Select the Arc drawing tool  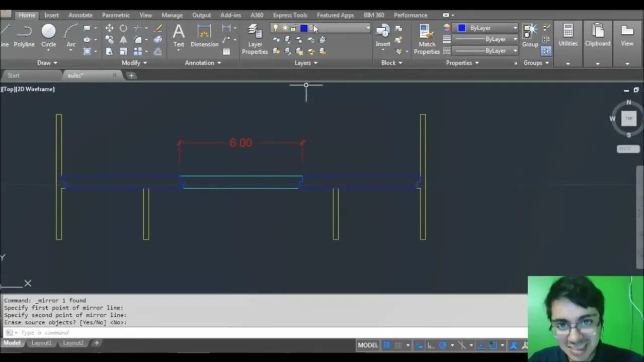pos(71,36)
